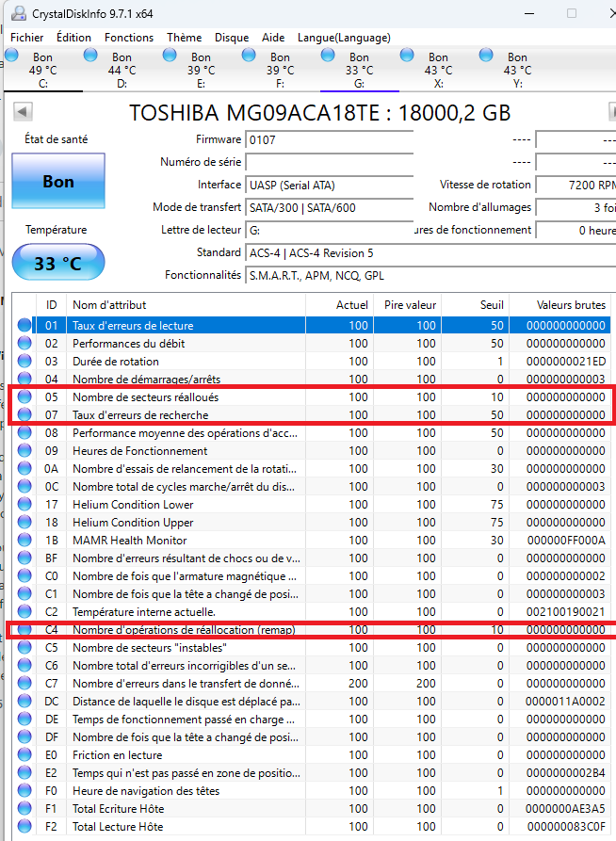
Task: Click the Nom d'attribut column header
Action: coord(186,304)
